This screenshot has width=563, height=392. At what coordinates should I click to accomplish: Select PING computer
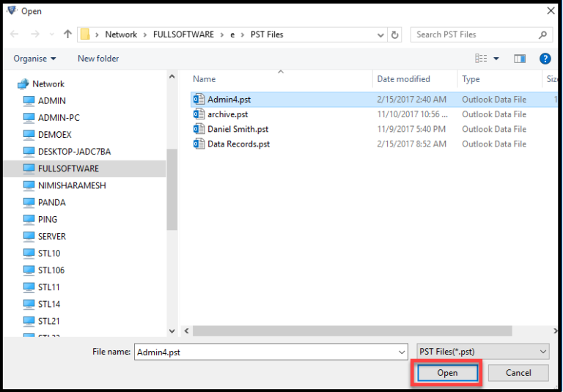click(48, 219)
